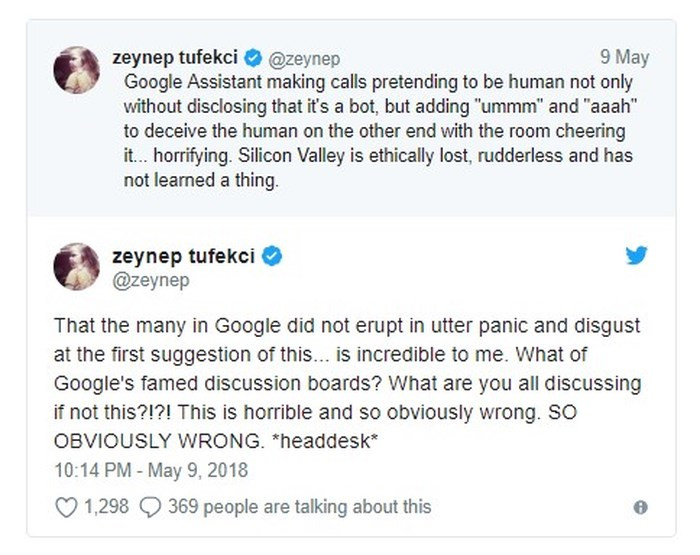Click the heart like icon
The image size is (700, 555).
coord(66,507)
